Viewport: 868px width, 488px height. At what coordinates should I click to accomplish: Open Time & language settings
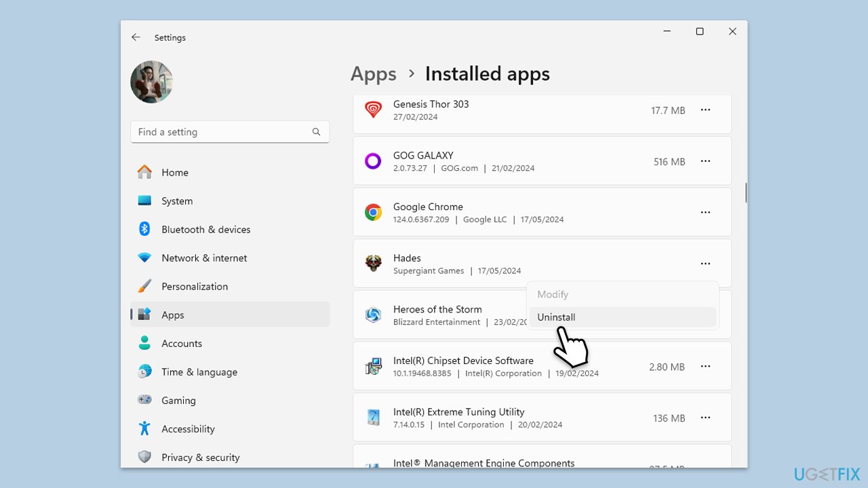click(199, 372)
